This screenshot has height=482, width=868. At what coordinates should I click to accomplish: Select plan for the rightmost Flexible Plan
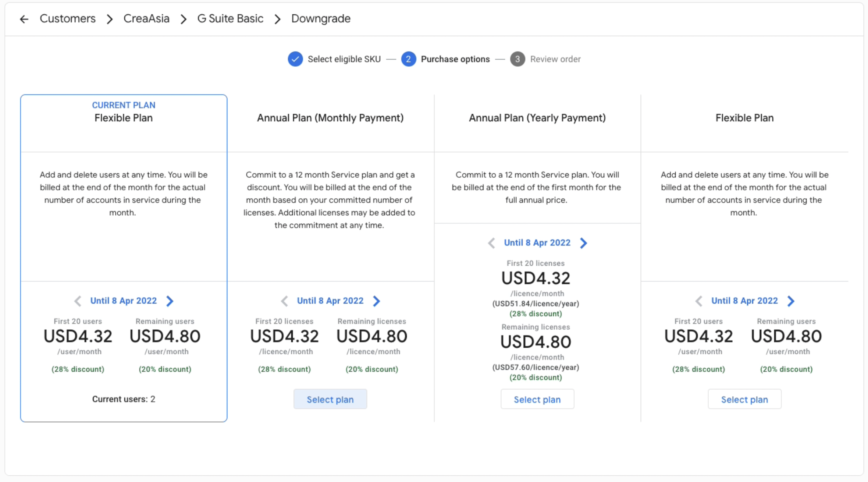(744, 399)
